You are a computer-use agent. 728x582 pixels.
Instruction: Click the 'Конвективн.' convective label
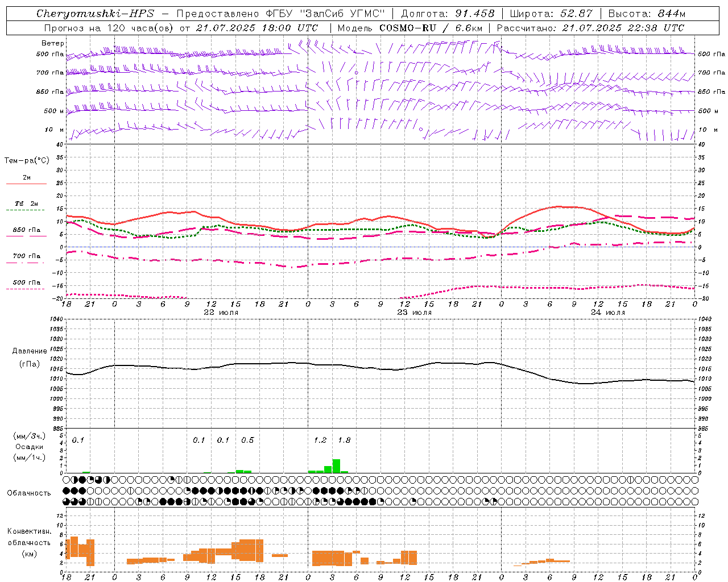coord(29,531)
